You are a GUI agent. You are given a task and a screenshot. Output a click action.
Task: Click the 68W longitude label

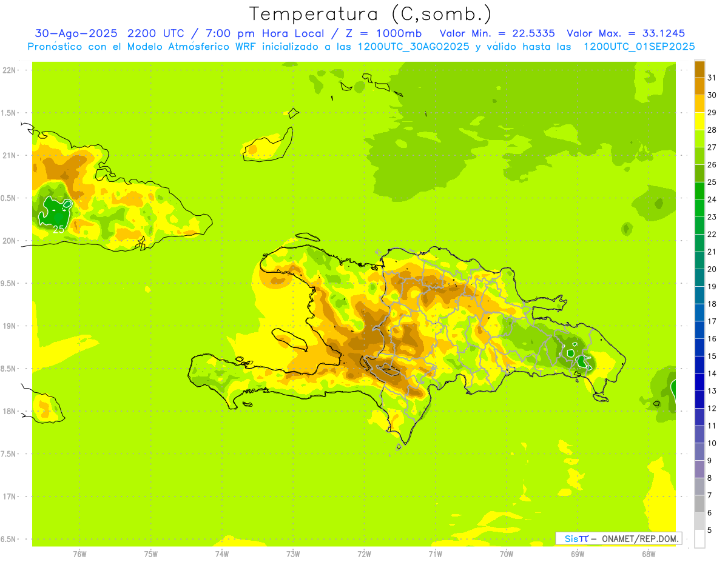[x=648, y=554]
